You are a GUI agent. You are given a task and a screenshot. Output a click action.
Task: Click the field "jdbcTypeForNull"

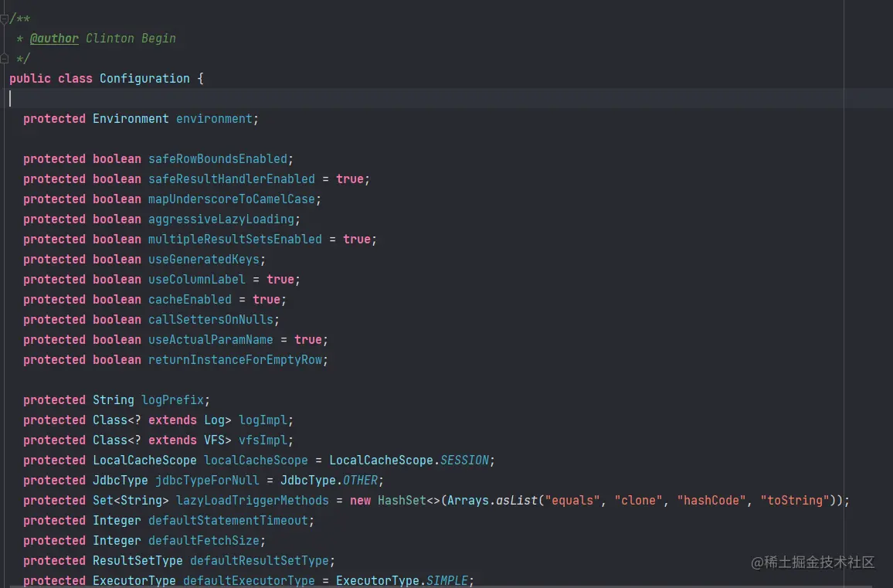pos(207,481)
